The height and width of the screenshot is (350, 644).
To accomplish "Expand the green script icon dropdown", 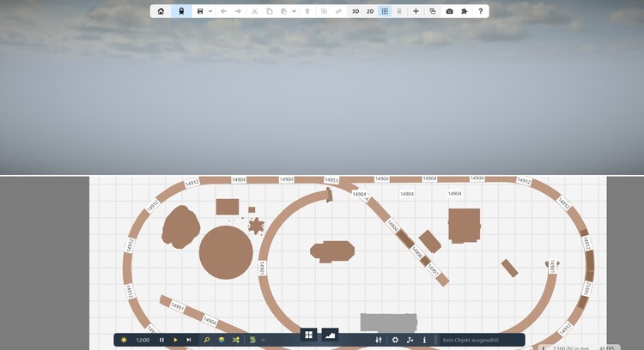I will click(263, 340).
